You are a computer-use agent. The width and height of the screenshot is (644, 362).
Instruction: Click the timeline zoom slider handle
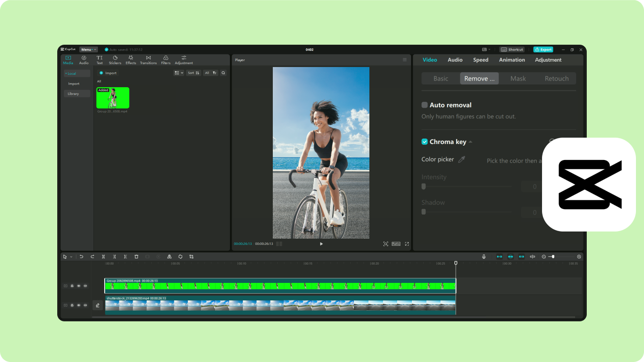click(553, 257)
